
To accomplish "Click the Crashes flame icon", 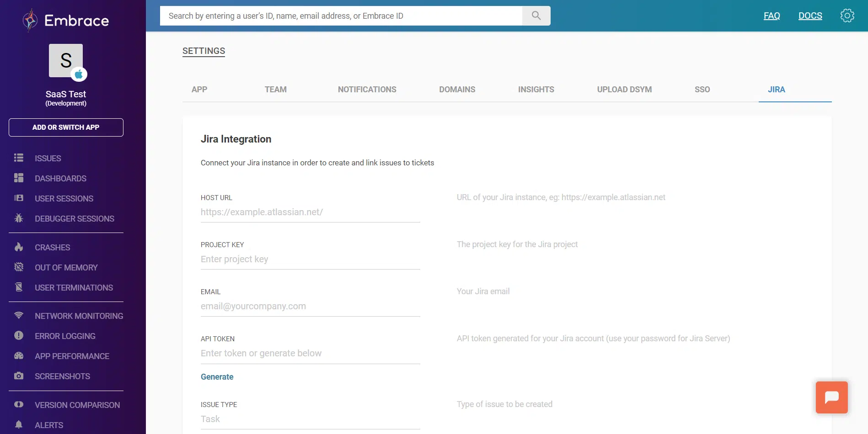I will (19, 247).
